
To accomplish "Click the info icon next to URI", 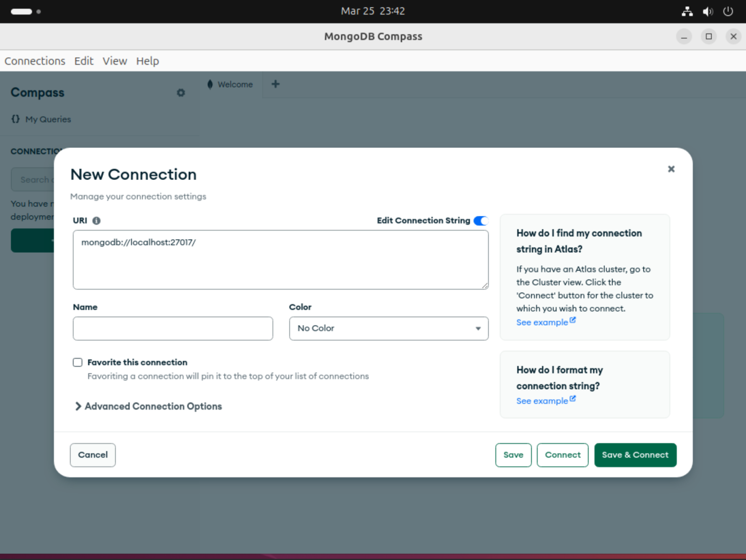I will pos(96,220).
